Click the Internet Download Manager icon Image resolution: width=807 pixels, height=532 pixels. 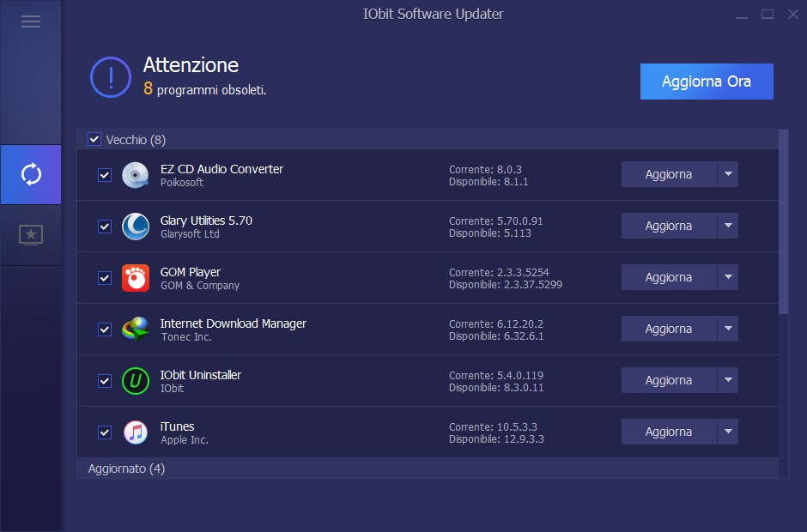pos(136,329)
